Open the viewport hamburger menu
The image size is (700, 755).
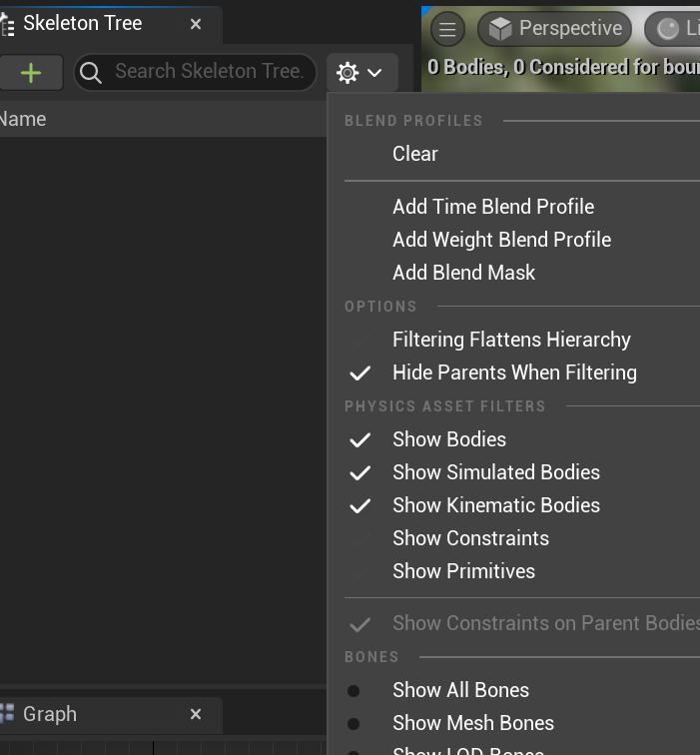[x=447, y=29]
